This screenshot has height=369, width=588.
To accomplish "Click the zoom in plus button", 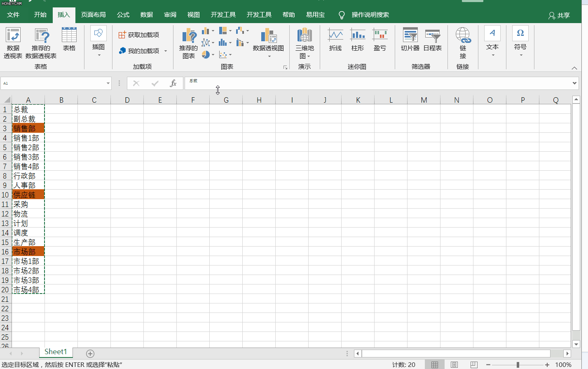I will click(x=547, y=365).
